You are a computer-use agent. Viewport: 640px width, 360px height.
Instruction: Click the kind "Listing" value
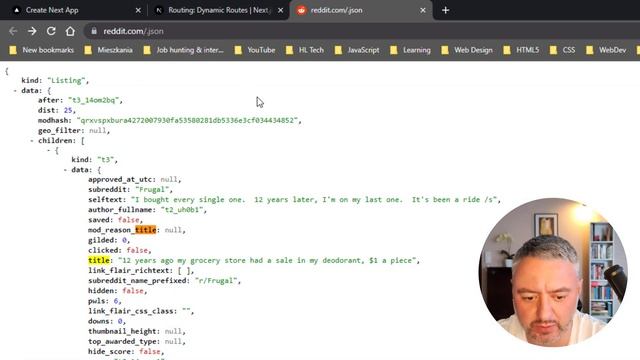click(x=66, y=80)
